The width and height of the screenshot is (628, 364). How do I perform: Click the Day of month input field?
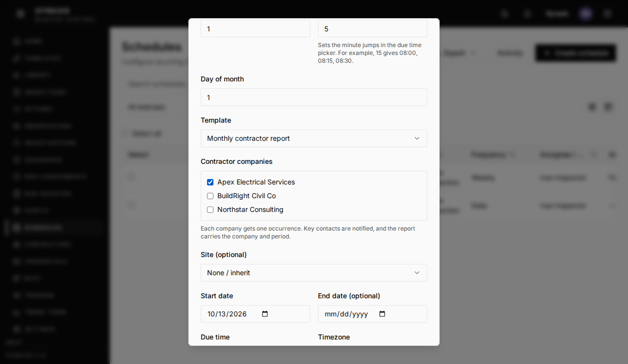314,97
